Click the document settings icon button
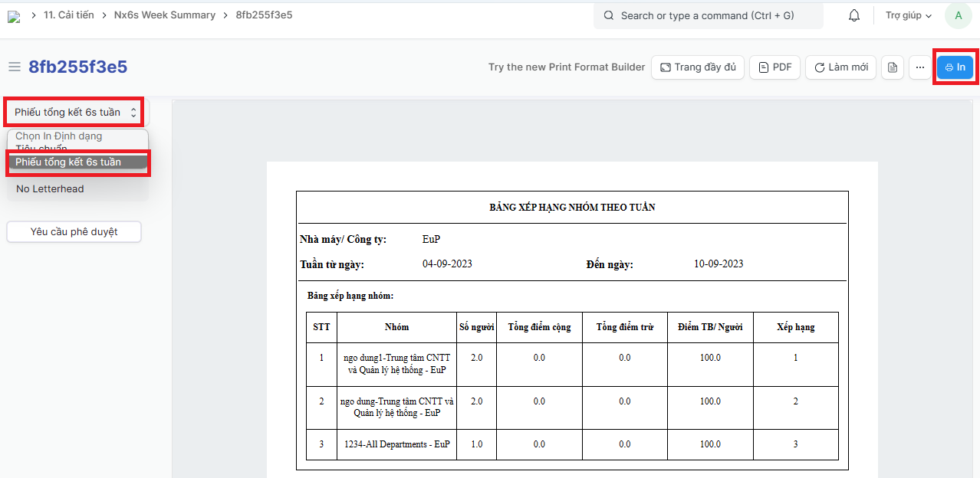This screenshot has width=980, height=478. [892, 67]
